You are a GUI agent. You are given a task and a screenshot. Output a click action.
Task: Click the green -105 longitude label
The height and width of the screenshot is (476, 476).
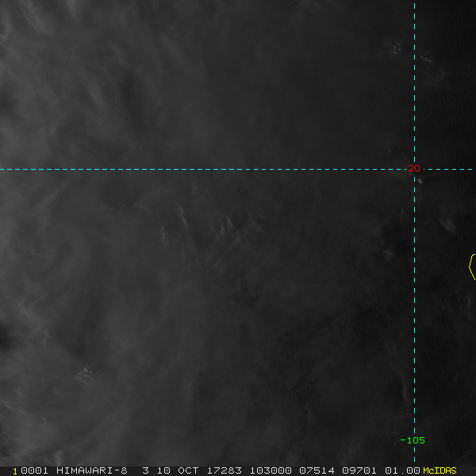tap(413, 440)
